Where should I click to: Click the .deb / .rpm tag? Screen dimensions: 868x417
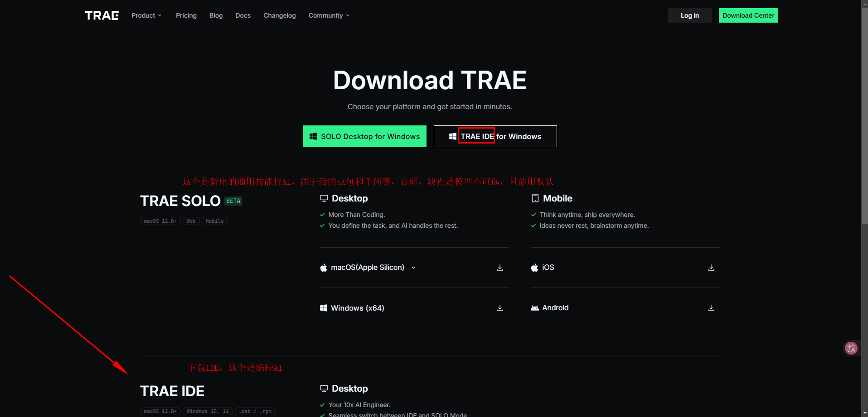255,411
